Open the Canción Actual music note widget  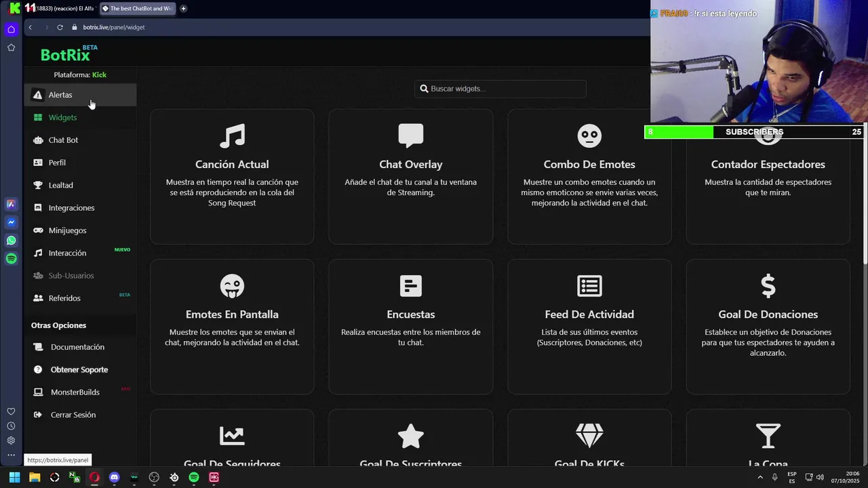232,176
